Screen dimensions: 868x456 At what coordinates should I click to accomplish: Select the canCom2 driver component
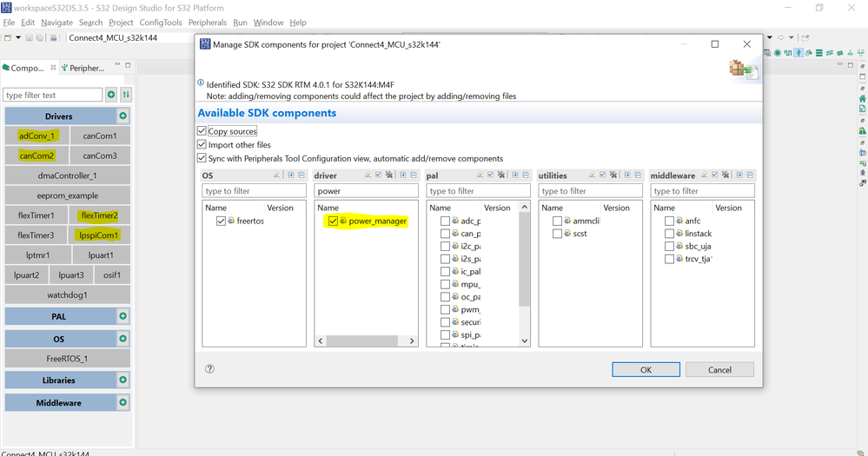tap(36, 155)
